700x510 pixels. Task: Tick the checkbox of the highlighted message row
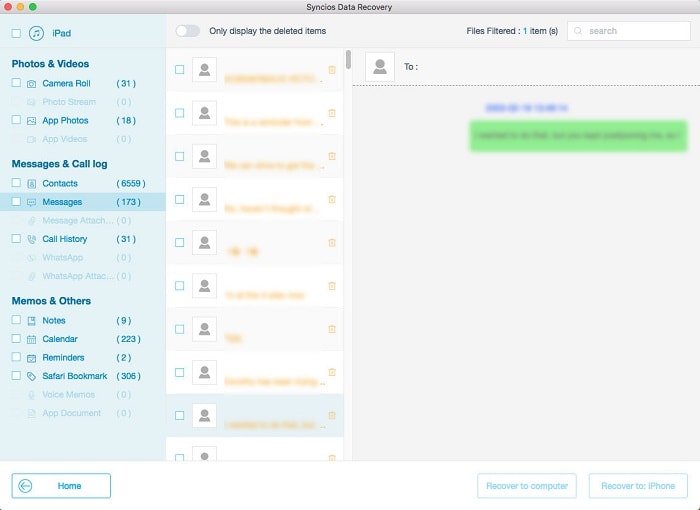coord(179,415)
